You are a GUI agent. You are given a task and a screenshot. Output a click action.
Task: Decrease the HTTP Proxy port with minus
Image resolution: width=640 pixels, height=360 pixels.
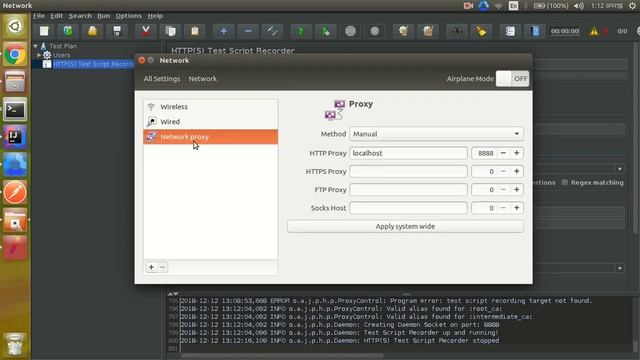[x=503, y=153]
